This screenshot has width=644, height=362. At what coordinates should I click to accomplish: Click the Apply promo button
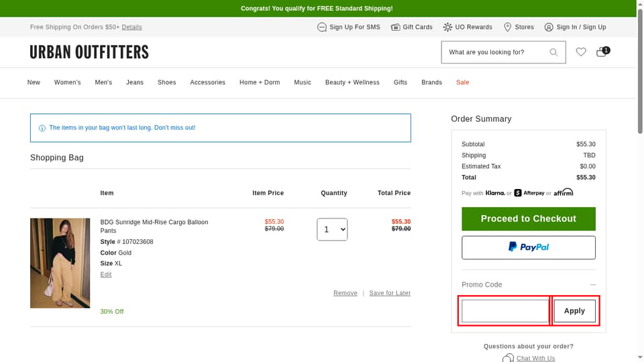pos(575,311)
